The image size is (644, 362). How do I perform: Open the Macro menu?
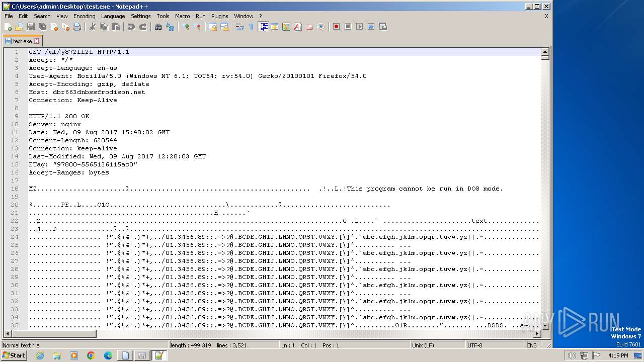click(182, 16)
